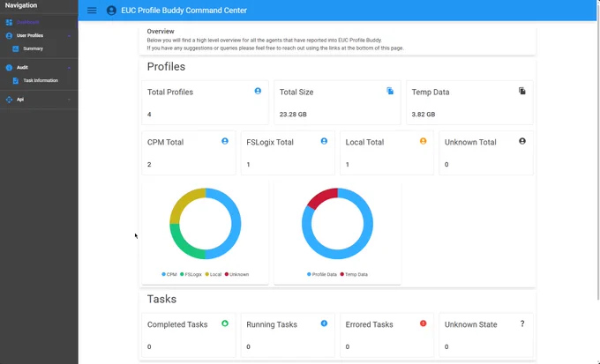Click the User Profiles person icon
This screenshot has height=364, width=600.
9,35
